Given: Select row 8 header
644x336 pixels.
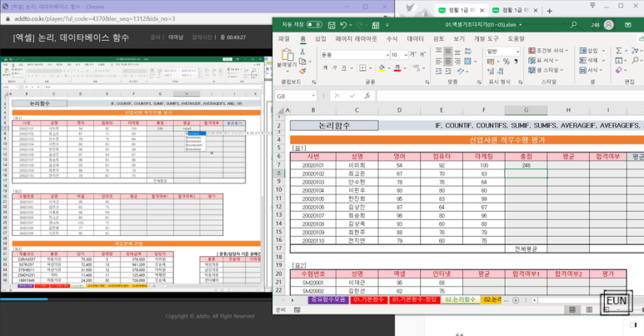Looking at the screenshot, I should point(278,173).
